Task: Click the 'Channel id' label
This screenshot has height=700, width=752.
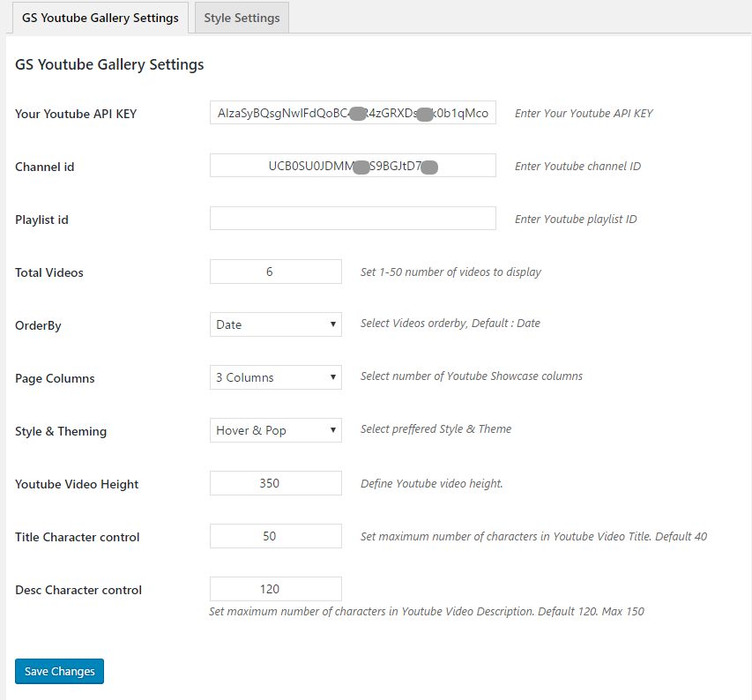Action: pyautogui.click(x=45, y=167)
